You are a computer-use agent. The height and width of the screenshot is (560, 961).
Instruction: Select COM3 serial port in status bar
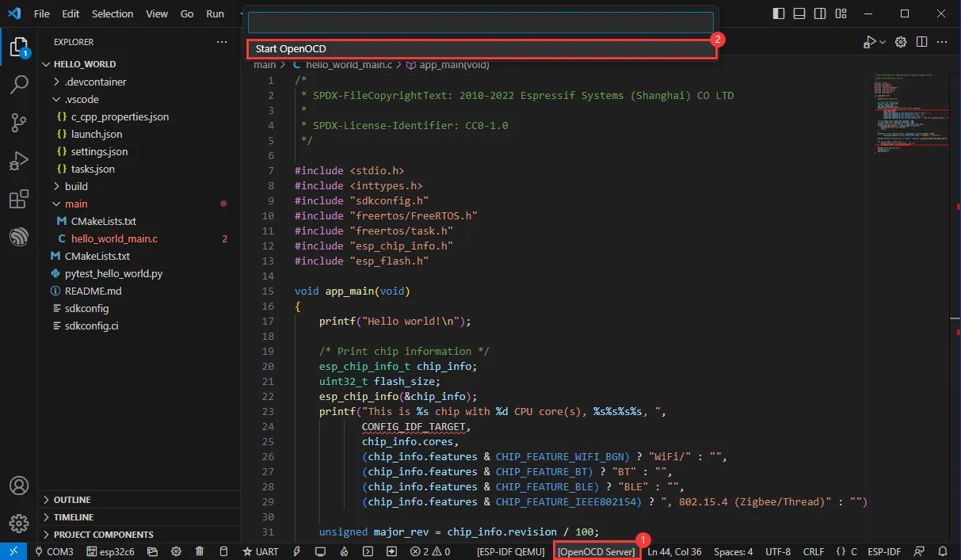pyautogui.click(x=54, y=551)
